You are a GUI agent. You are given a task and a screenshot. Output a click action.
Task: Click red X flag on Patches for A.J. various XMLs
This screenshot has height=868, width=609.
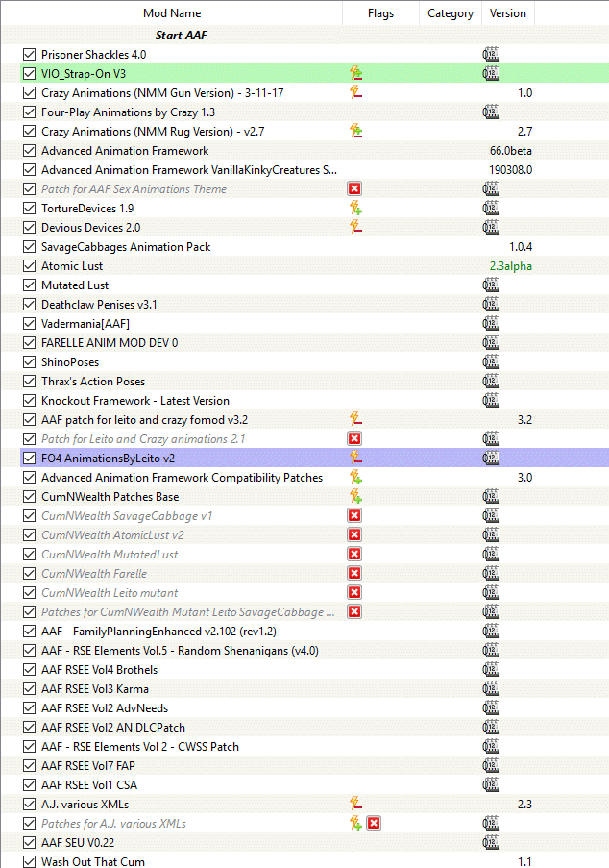pos(374,823)
